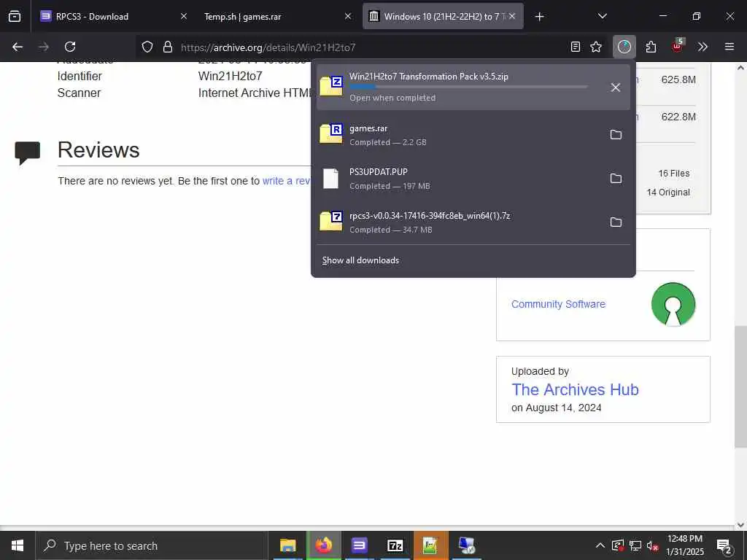
Task: Switch to Temp.sh | games.rar tab
Action: click(x=278, y=17)
